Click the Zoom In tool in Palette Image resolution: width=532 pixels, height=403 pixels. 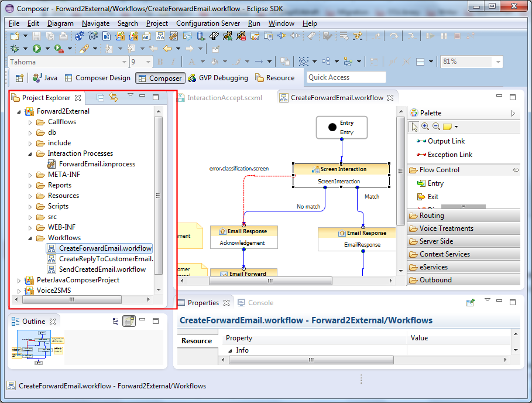(x=425, y=127)
